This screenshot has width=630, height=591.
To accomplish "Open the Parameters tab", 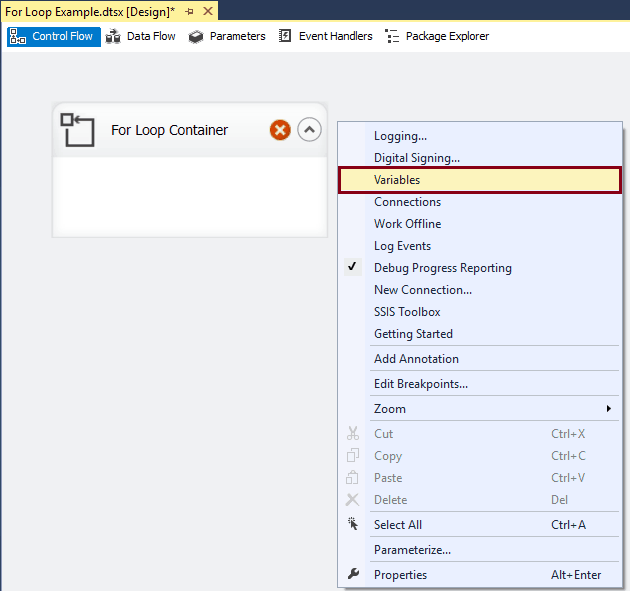I will coord(227,36).
